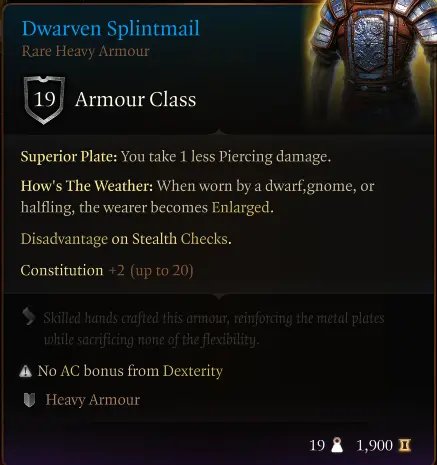The width and height of the screenshot is (437, 465).
Task: Click the gold coin value icon
Action: 405,445
